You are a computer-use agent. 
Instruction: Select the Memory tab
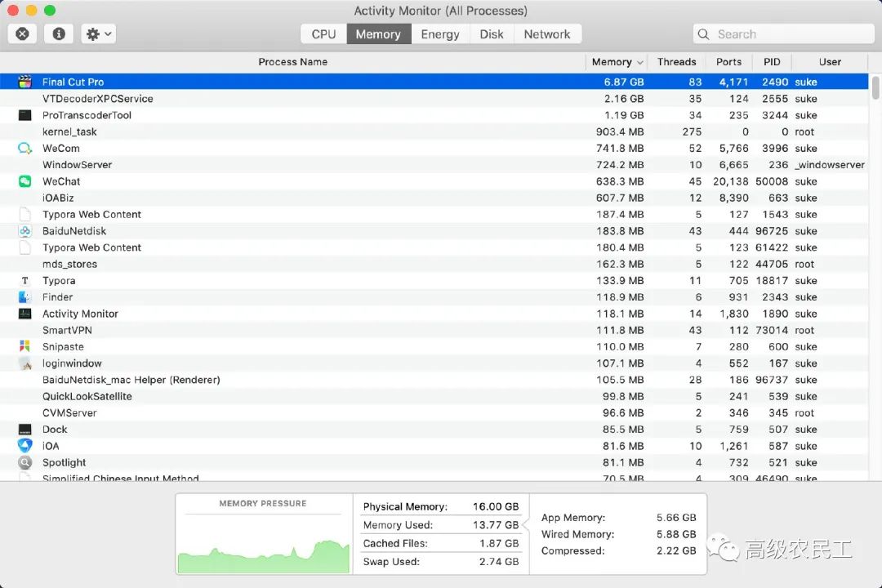point(379,34)
